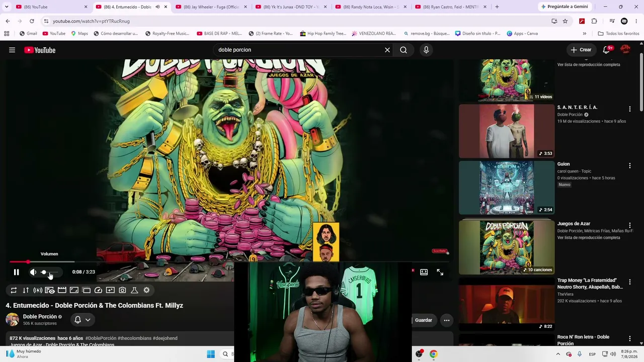Screen dimensions: 644x362
Task: Submit search with the magnifier button
Action: click(404, 50)
